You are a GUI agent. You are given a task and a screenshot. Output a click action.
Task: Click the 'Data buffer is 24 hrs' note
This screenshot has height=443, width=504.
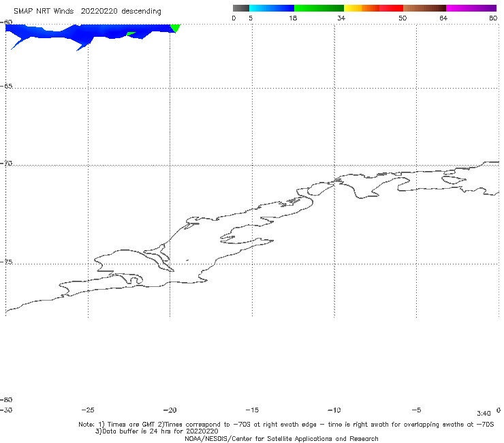point(157,431)
